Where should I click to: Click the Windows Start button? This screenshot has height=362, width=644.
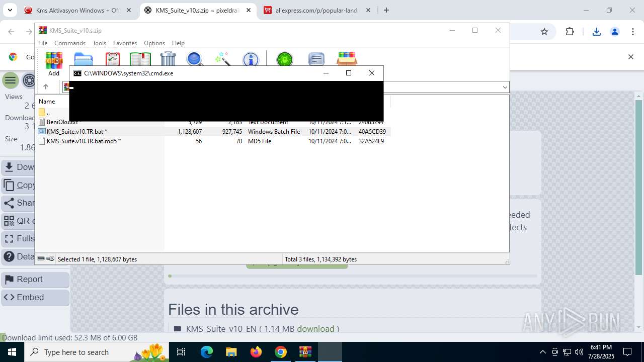(12, 352)
